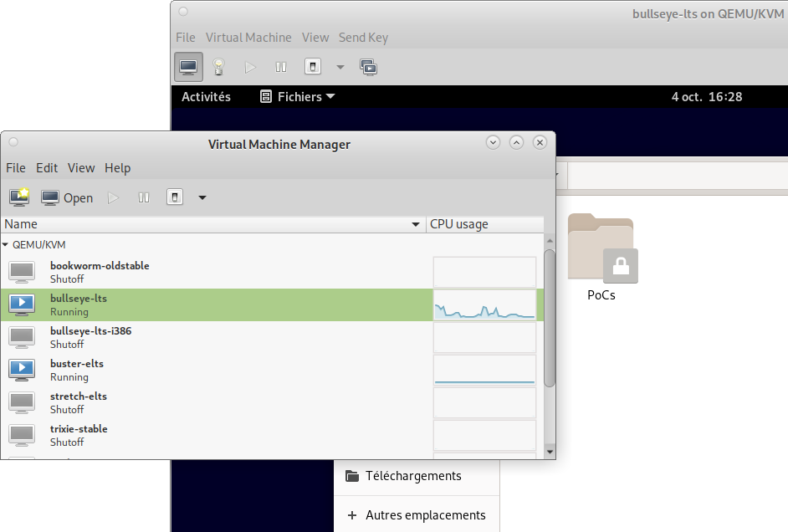788x532 pixels.
Task: Open the locked PoCs folder
Action: (x=601, y=248)
